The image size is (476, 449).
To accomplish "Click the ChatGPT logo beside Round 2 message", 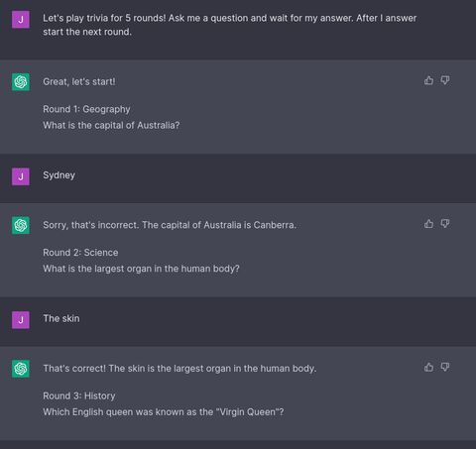I will [21, 225].
